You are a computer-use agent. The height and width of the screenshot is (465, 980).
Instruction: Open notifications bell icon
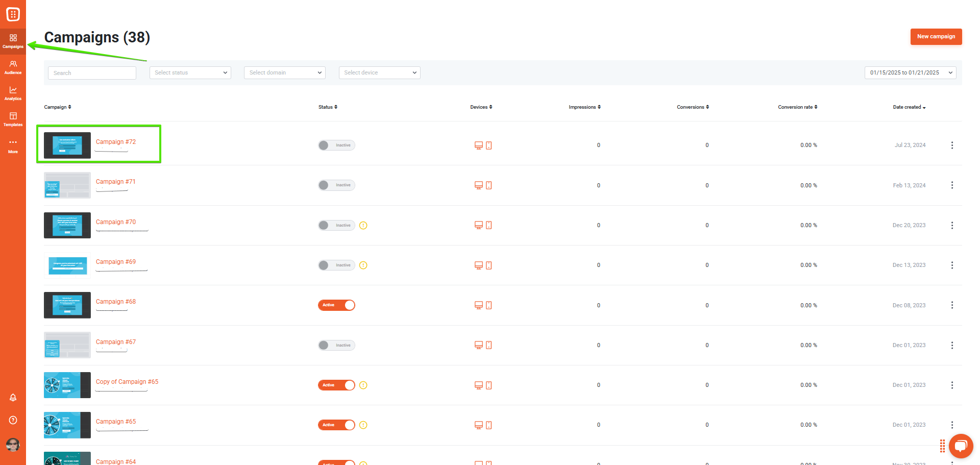click(13, 398)
